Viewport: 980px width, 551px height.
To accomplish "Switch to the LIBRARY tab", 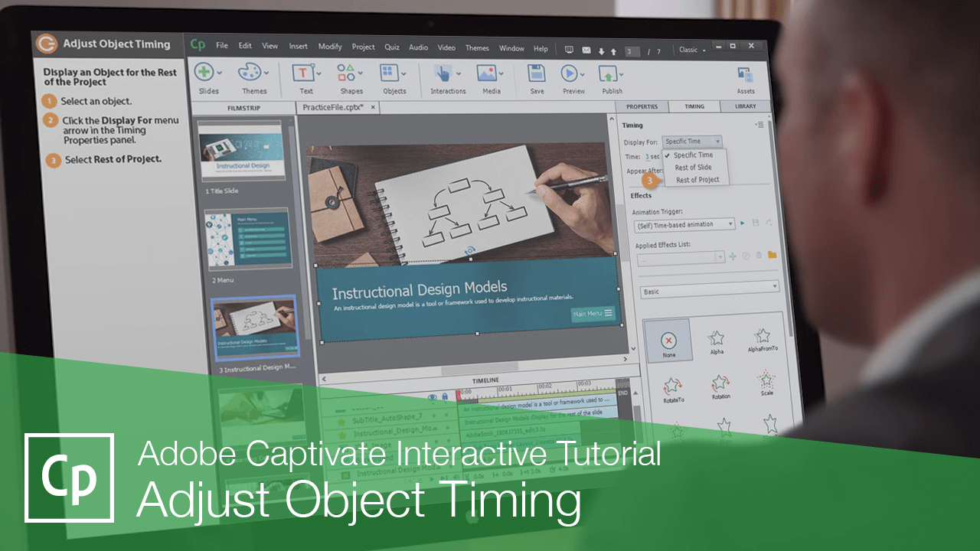I will 744,106.
